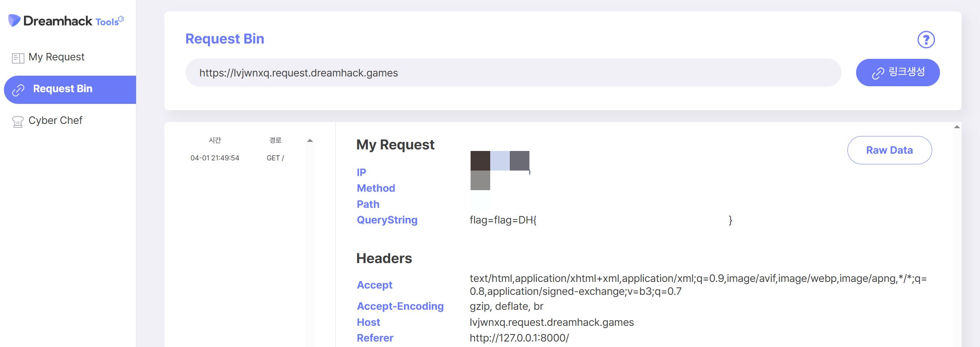The height and width of the screenshot is (347, 980).
Task: Click the Host header value
Action: pos(552,322)
